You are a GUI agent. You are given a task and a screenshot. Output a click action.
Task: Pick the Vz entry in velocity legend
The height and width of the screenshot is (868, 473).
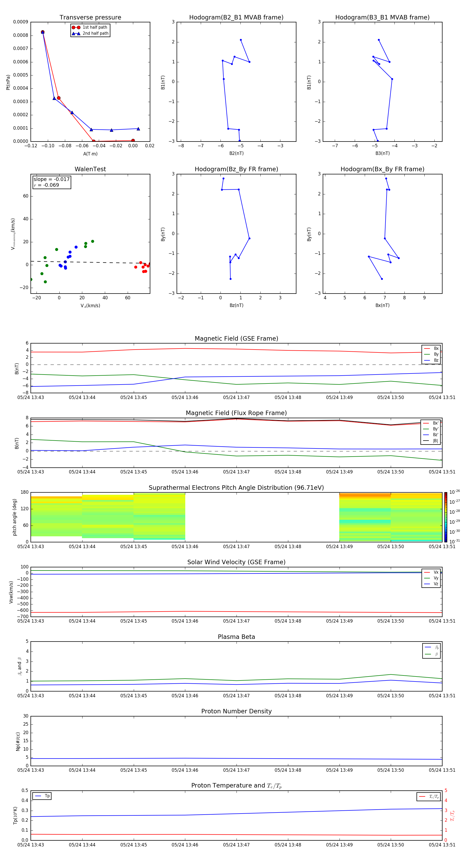431,584
